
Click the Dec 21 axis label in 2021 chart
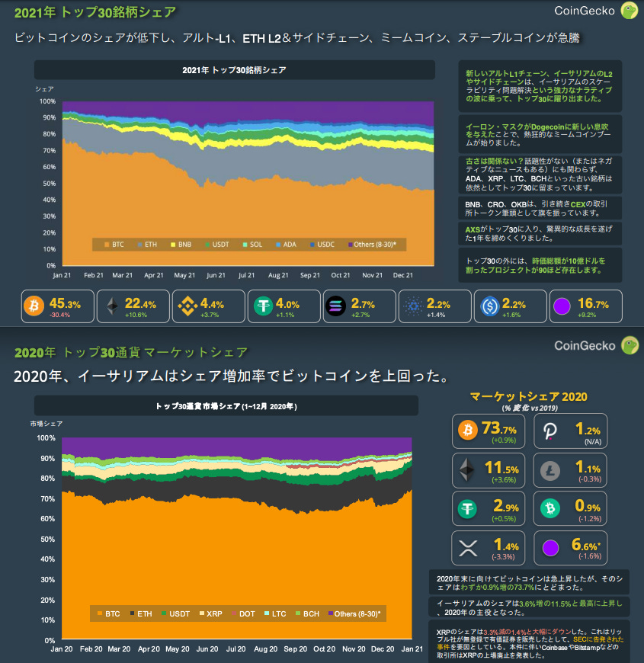tap(403, 275)
